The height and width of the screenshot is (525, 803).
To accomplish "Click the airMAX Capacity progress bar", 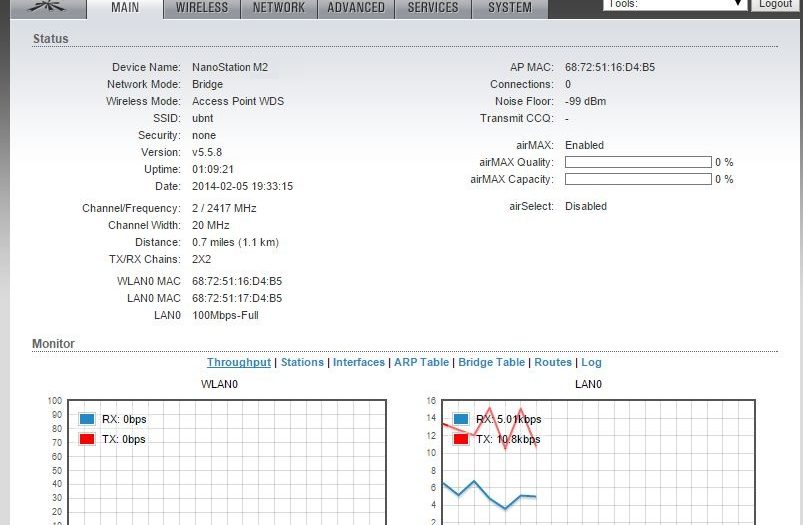I will click(x=638, y=179).
